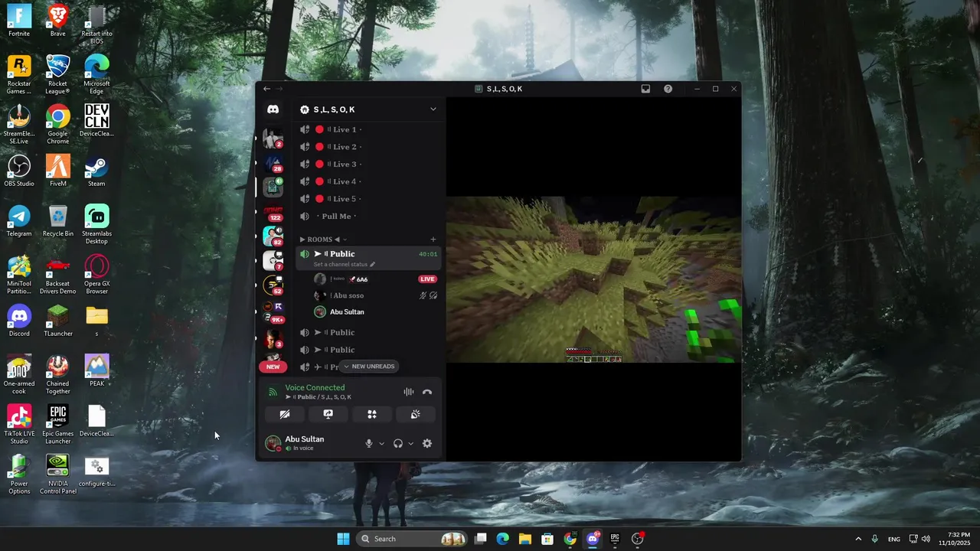The height and width of the screenshot is (551, 980).
Task: Select the FiveM desktop icon
Action: click(57, 171)
